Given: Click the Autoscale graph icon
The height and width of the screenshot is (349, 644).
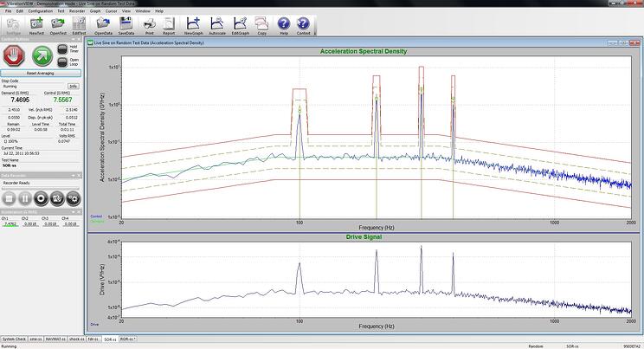Looking at the screenshot, I should (216, 24).
